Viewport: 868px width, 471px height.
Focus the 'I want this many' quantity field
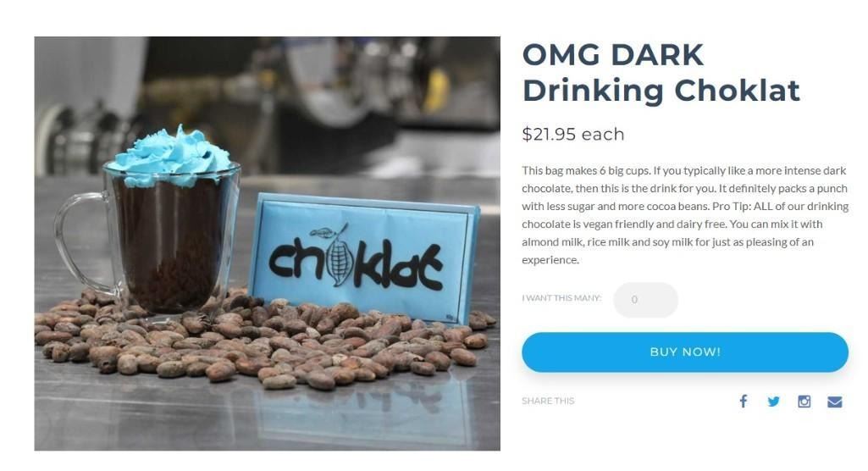pyautogui.click(x=645, y=299)
